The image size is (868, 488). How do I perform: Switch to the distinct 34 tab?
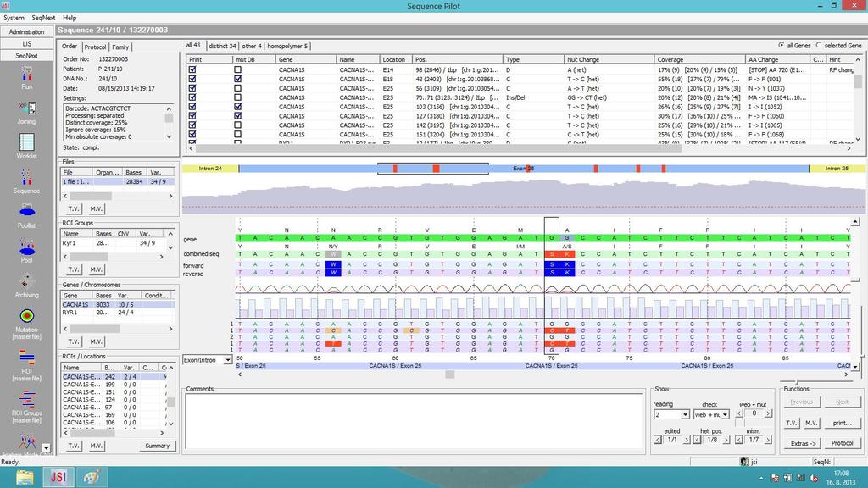(x=222, y=46)
